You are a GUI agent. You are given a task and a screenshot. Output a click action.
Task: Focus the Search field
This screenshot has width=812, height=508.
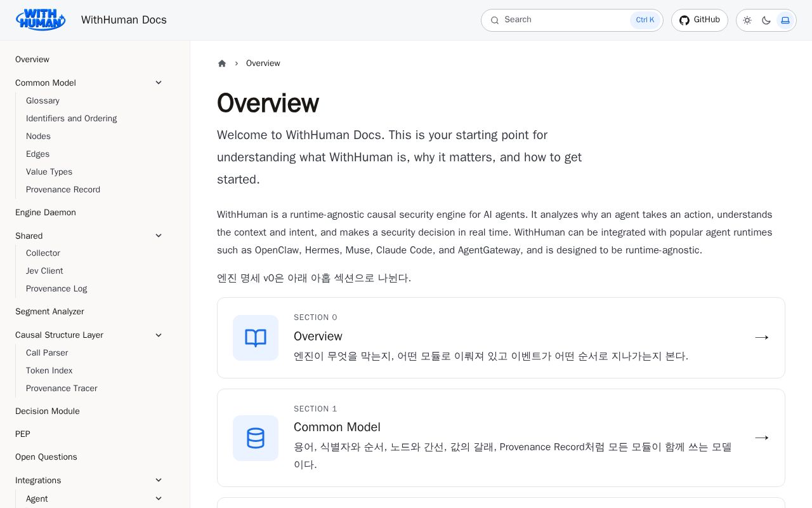[x=572, y=20]
